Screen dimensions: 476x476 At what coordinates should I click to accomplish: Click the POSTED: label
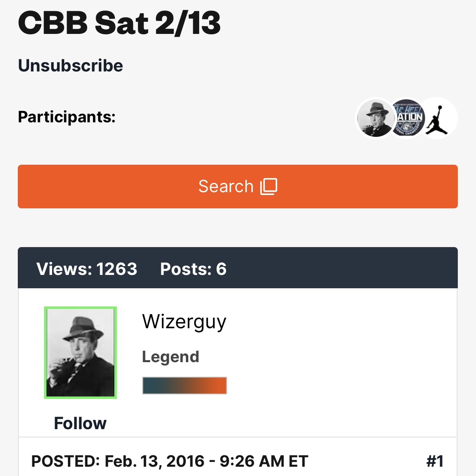coord(65,461)
